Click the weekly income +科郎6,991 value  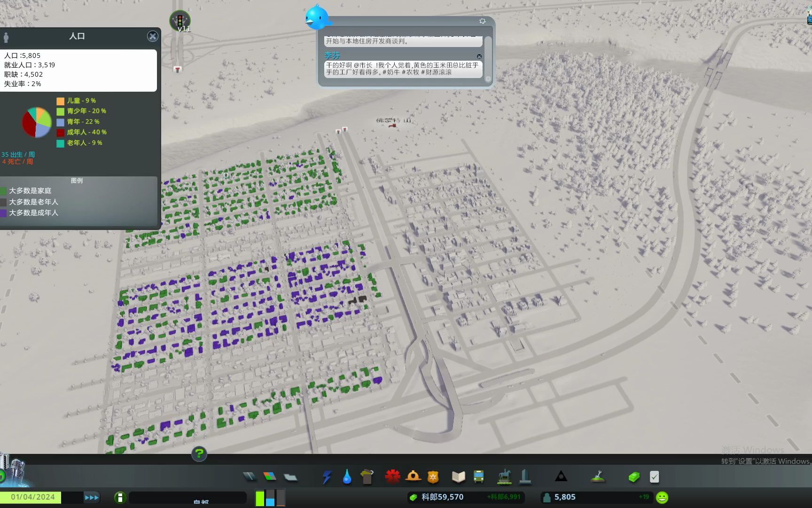(504, 497)
